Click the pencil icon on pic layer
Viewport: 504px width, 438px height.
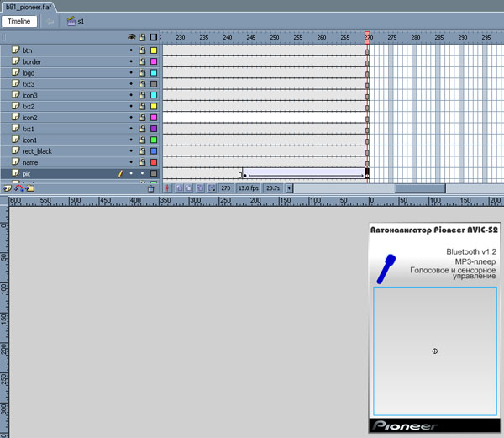(120, 174)
